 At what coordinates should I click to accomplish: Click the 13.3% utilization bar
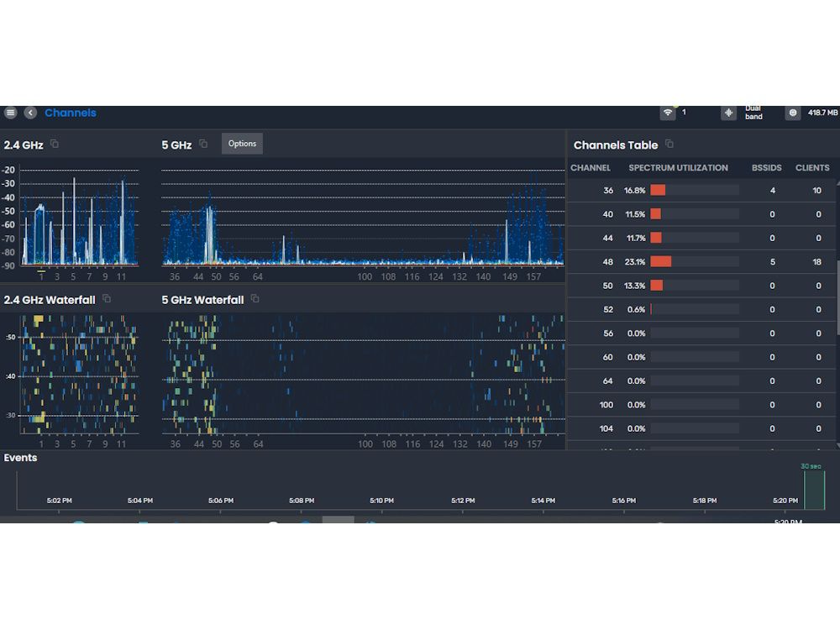[695, 286]
